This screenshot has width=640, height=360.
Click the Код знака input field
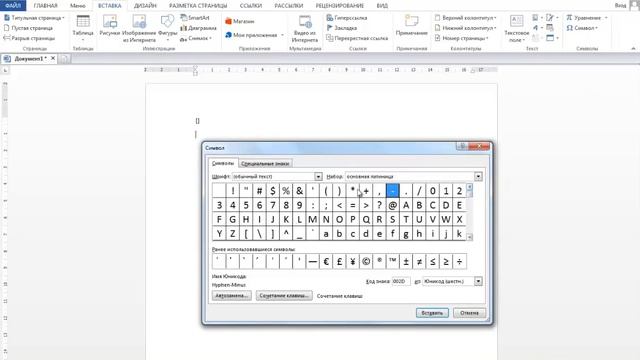400,281
